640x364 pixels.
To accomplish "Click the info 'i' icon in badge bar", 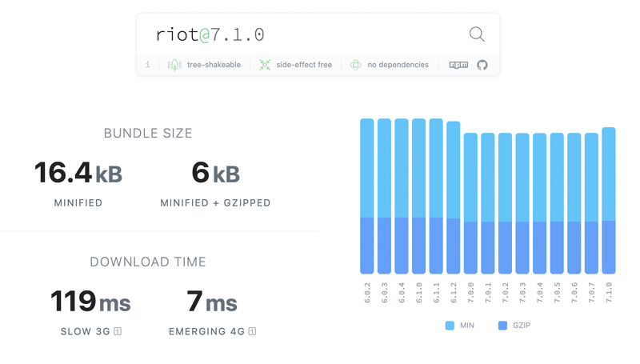I will 148,65.
